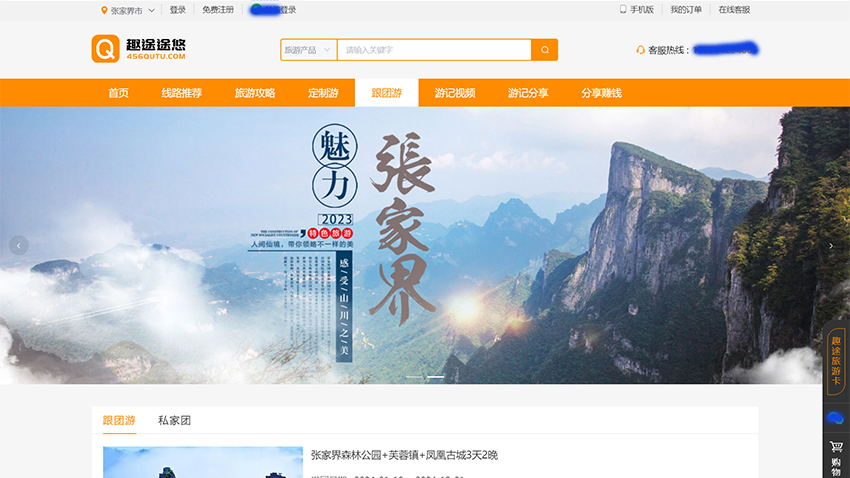Click the customer hotline headset icon
The width and height of the screenshot is (850, 478).
point(640,50)
